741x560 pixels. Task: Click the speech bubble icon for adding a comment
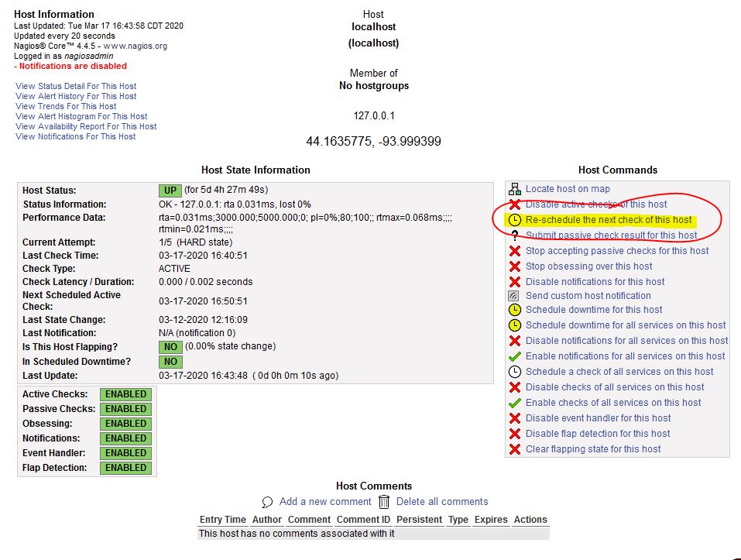[268, 502]
